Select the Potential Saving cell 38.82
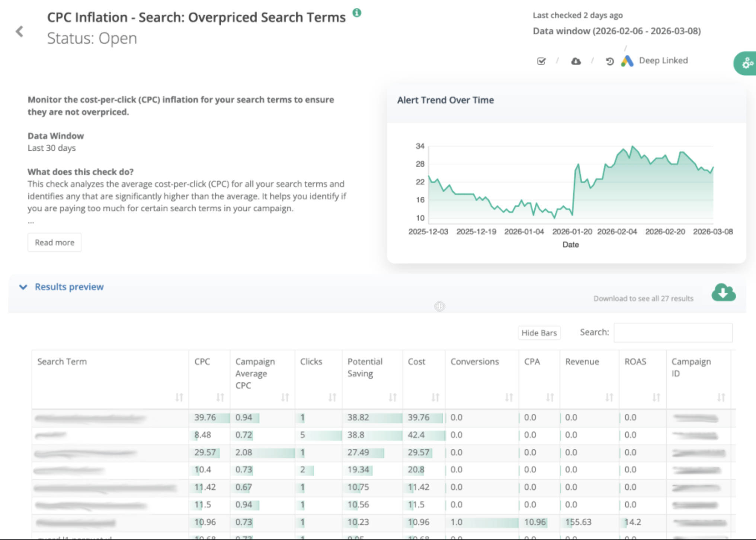 pyautogui.click(x=358, y=417)
